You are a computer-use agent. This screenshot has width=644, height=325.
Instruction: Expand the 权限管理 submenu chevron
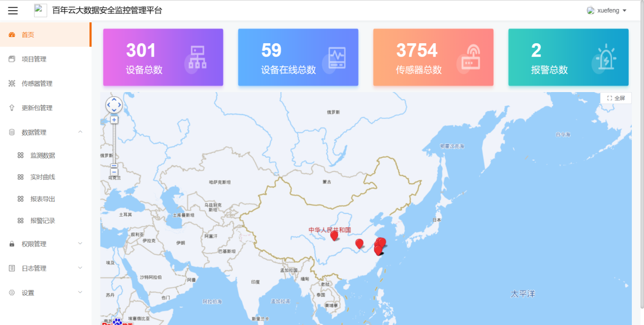coord(80,244)
